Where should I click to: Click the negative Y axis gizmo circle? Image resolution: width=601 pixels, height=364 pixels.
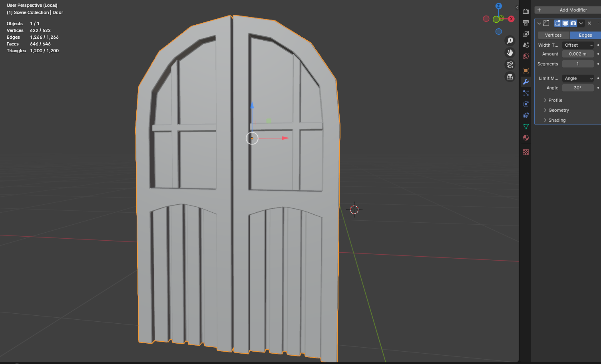496,19
